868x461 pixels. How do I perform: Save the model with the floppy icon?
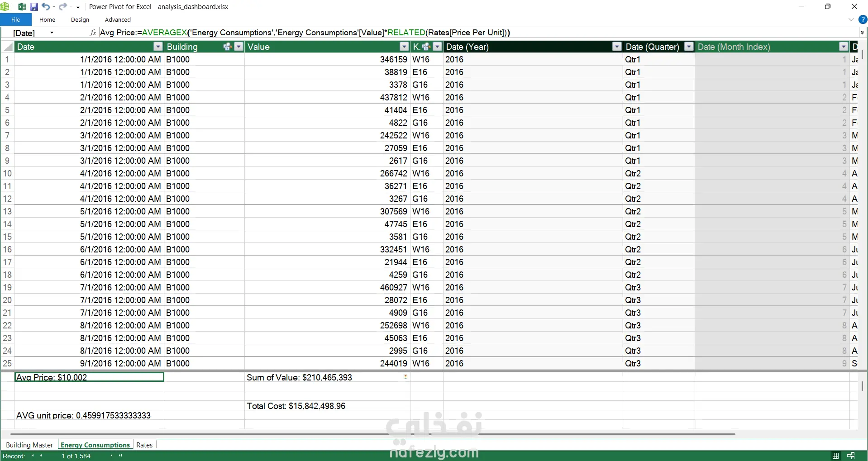(x=34, y=7)
